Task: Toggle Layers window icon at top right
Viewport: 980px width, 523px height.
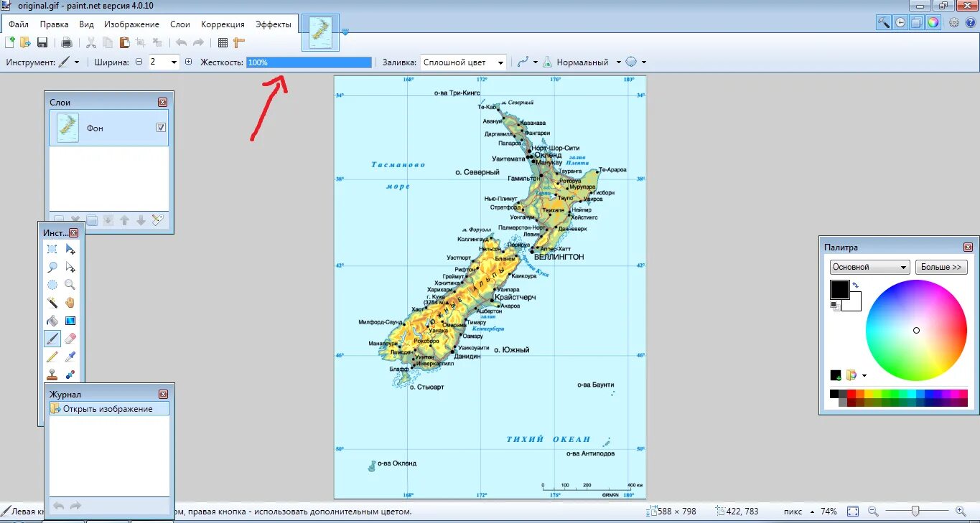Action: click(x=917, y=22)
